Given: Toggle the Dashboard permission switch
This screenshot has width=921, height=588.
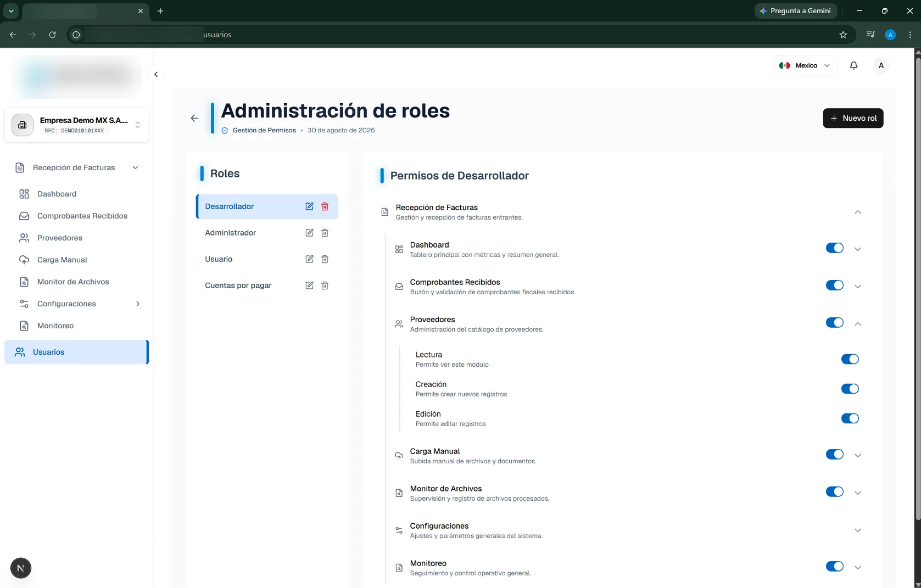Looking at the screenshot, I should (834, 248).
